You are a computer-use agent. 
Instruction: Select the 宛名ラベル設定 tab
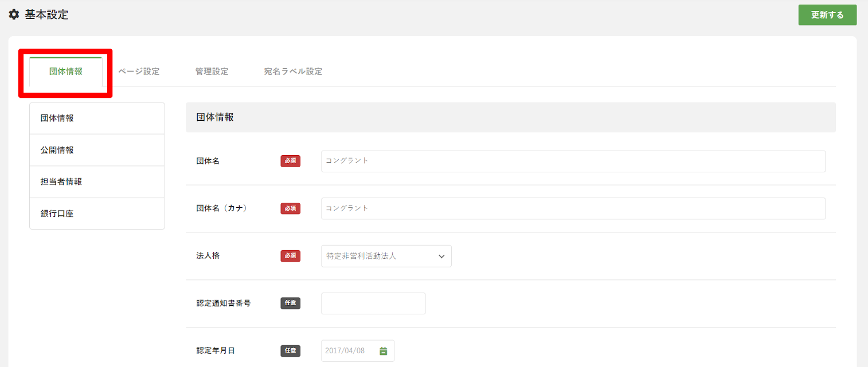[293, 72]
